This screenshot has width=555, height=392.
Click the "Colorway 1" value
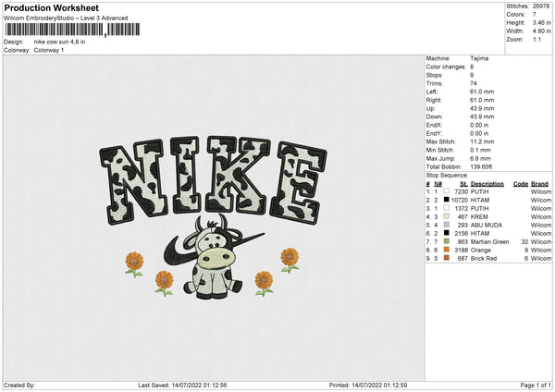click(x=49, y=50)
